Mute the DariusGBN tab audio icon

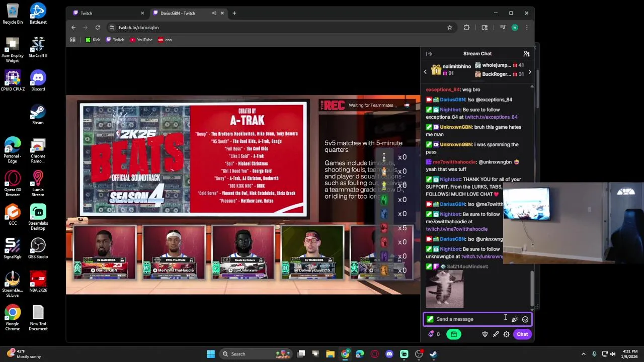click(214, 13)
